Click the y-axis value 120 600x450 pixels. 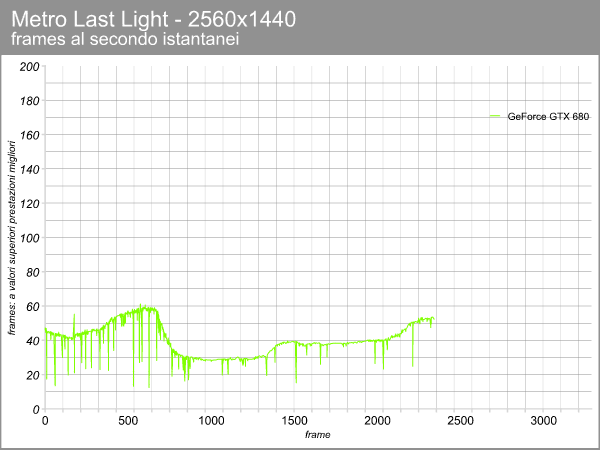tap(29, 204)
